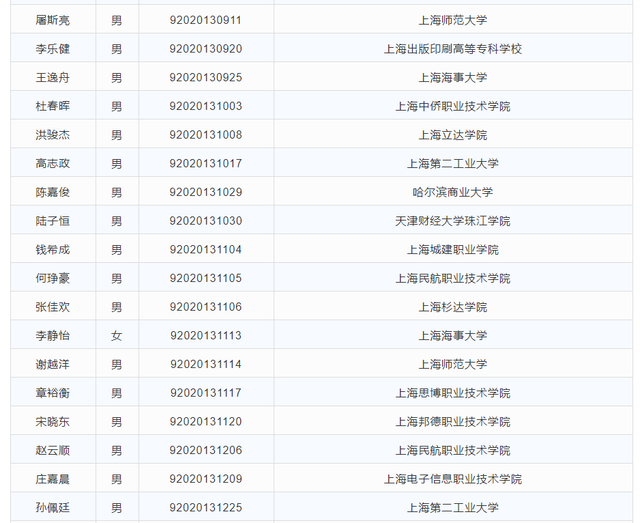This screenshot has height=523, width=640.
Task: Click 哈尔滨商业大学 cell
Action: [x=453, y=192]
